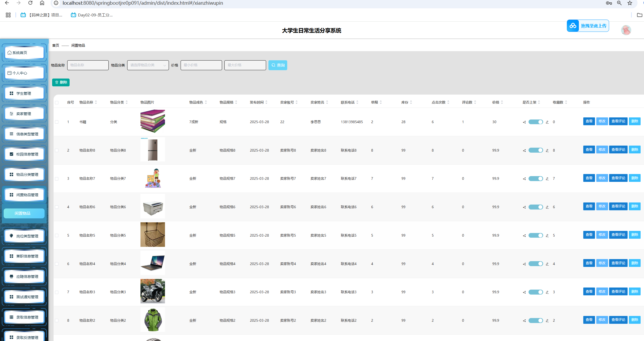The height and width of the screenshot is (341, 644).
Task: Open the 物品分类 dropdown
Action: pos(148,65)
